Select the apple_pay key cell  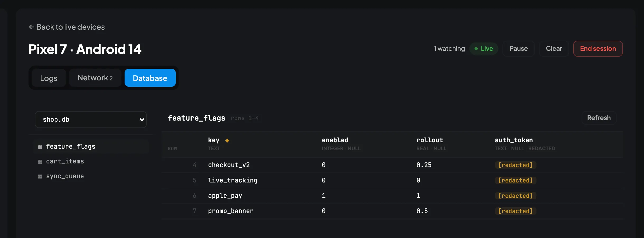pyautogui.click(x=225, y=196)
